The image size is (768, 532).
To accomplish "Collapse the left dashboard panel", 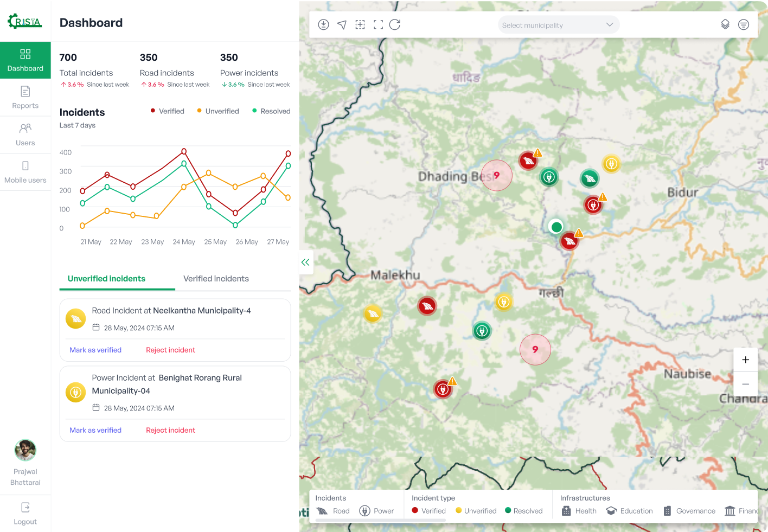I will point(305,262).
